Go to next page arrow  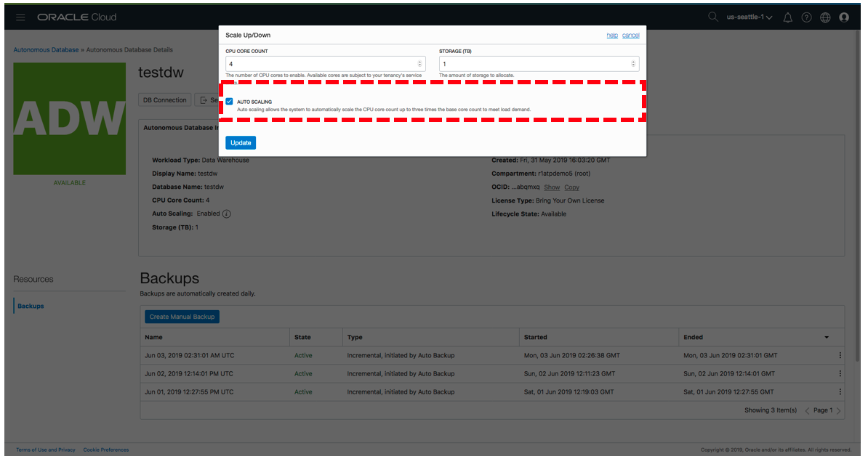[839, 411]
